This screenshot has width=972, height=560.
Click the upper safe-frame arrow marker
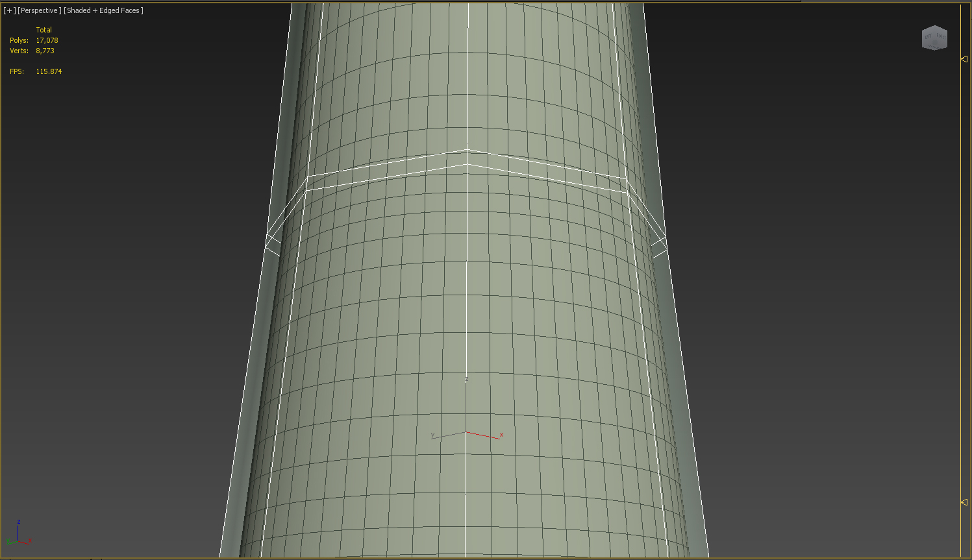[964, 59]
